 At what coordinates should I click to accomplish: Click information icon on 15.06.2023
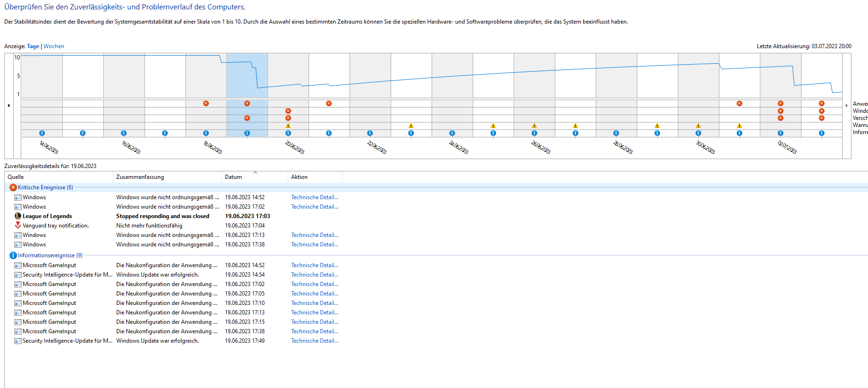pos(83,133)
